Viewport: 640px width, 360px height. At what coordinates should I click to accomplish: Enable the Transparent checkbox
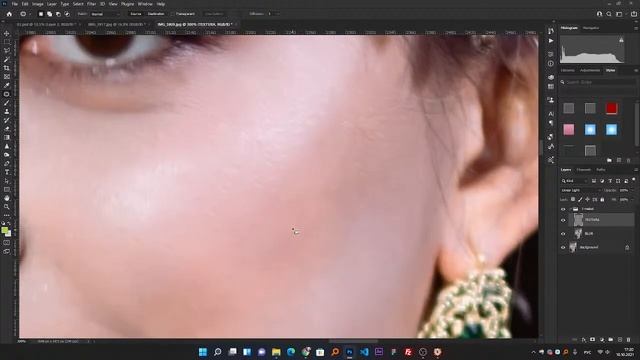(172, 14)
